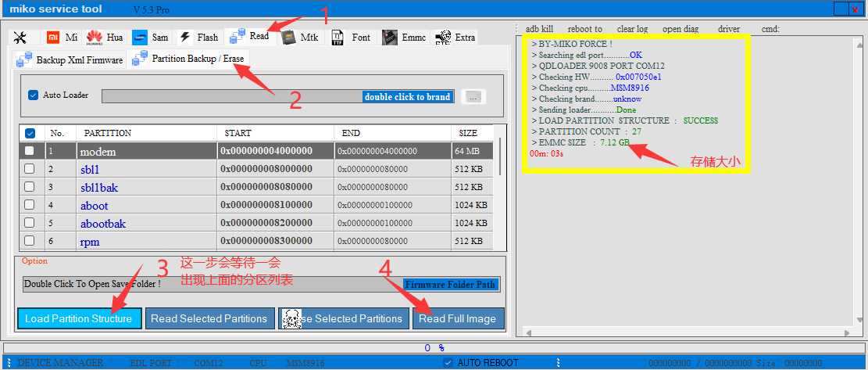Viewport: 868px width, 370px height.
Task: Click Load Partition Structure button
Action: 79,318
